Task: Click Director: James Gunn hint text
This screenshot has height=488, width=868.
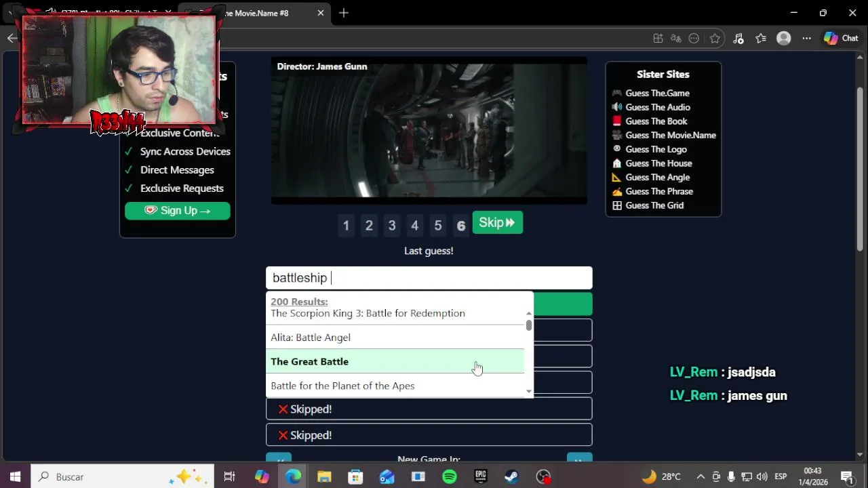Action: click(322, 66)
